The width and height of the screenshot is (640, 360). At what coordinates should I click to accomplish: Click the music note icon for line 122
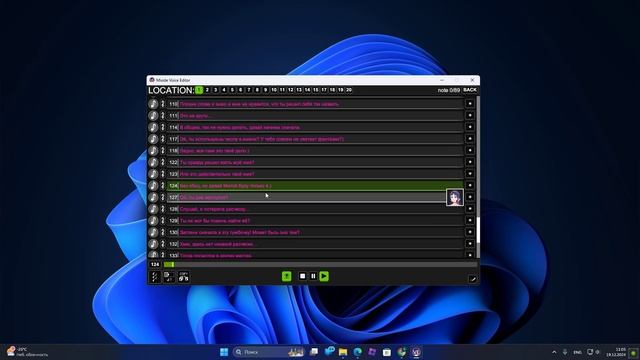[153, 162]
